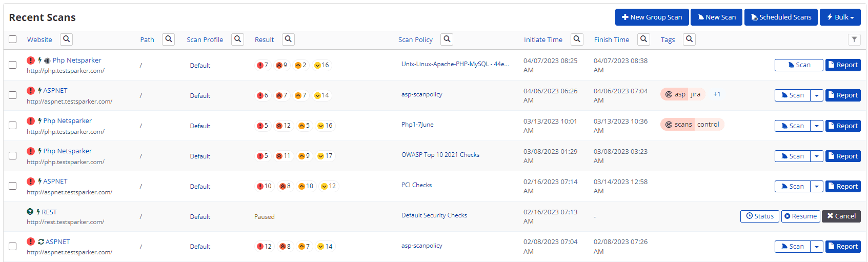868x262 pixels.
Task: Click the New Group Scan button
Action: pyautogui.click(x=652, y=17)
